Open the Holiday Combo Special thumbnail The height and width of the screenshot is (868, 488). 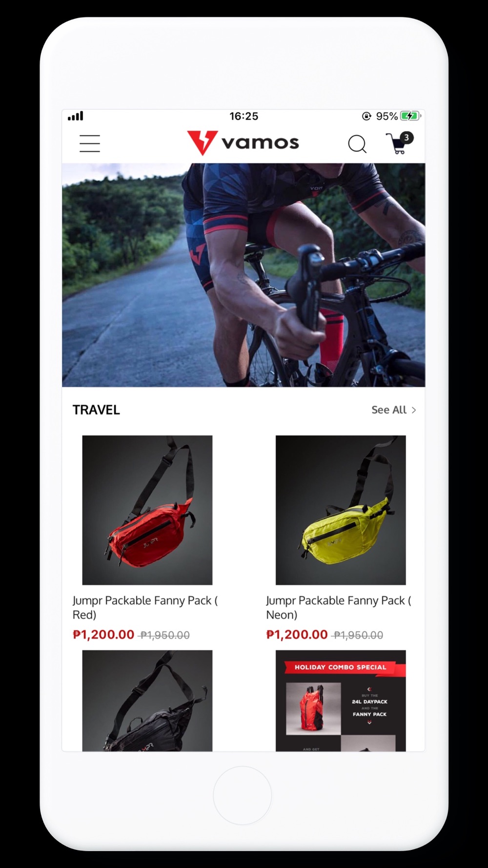click(x=341, y=701)
